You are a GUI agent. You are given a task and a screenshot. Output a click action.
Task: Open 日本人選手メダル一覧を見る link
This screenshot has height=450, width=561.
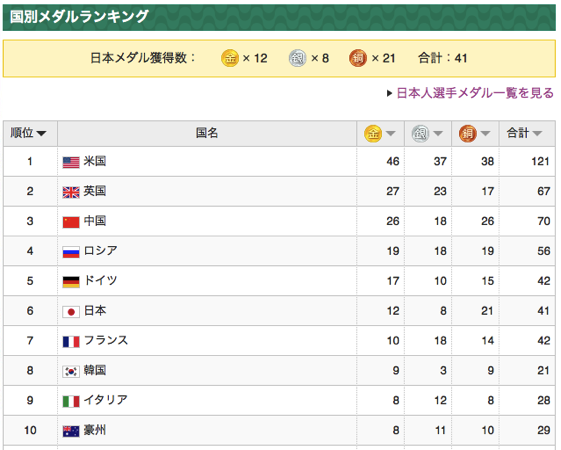pyautogui.click(x=475, y=93)
